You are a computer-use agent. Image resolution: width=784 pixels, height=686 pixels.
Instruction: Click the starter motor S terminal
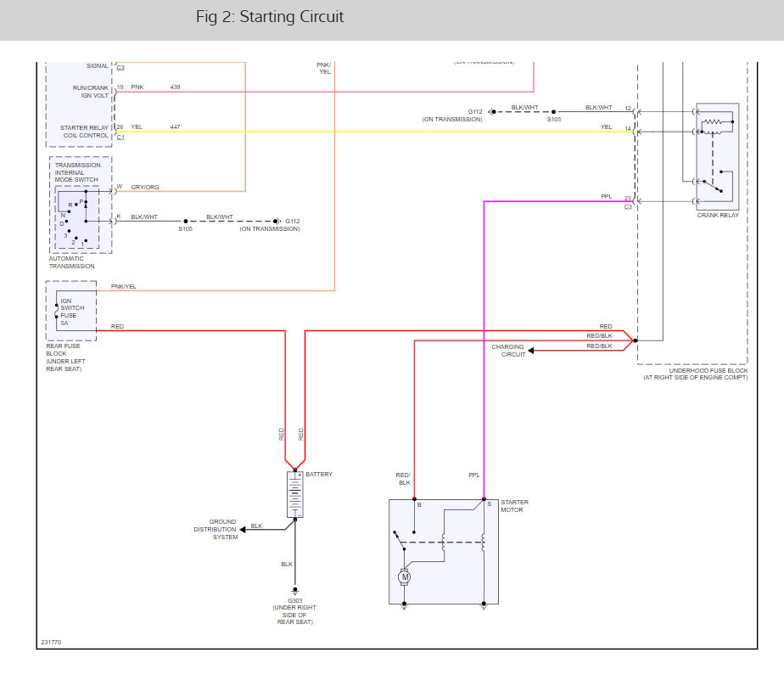(484, 499)
